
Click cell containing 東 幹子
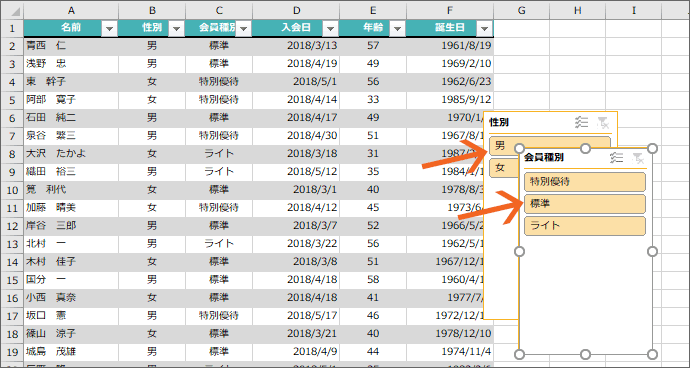pyautogui.click(x=71, y=82)
